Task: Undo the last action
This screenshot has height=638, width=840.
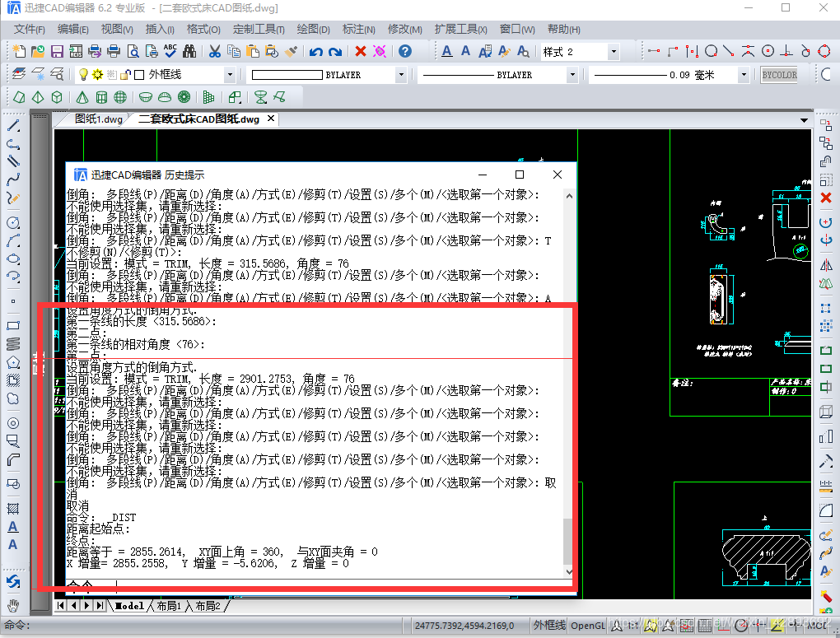Action: (316, 51)
